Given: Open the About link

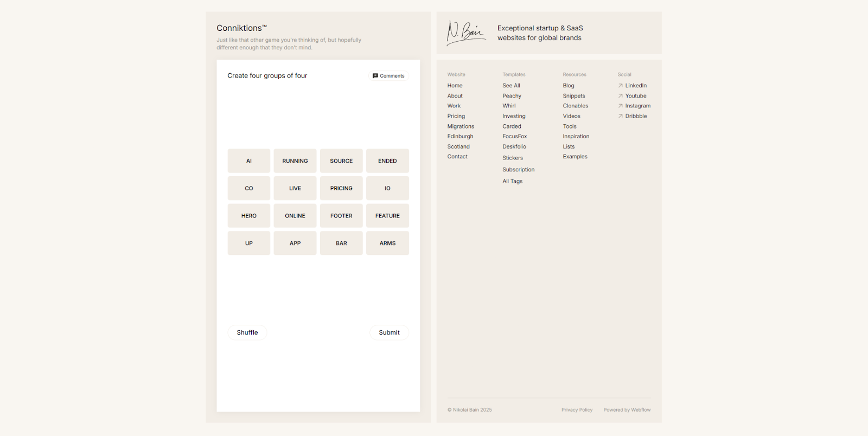Looking at the screenshot, I should click(455, 96).
